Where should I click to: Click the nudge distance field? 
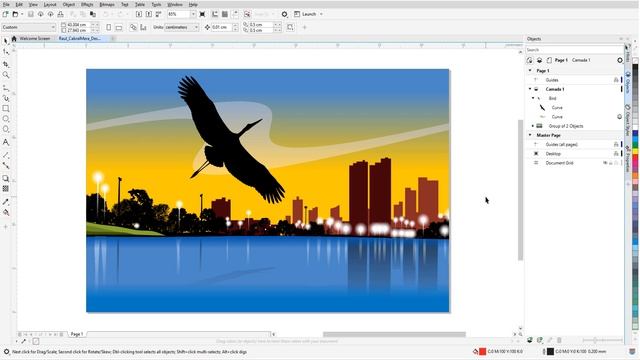(x=221, y=27)
